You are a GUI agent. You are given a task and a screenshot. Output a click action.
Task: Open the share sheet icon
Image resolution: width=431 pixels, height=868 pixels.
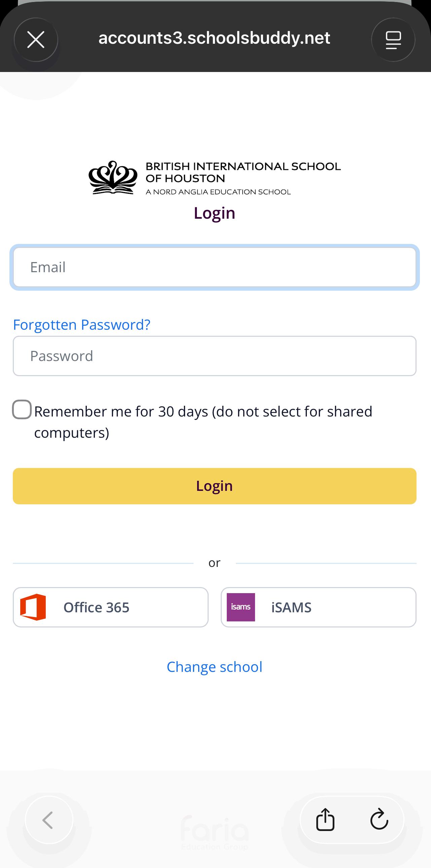point(325,820)
